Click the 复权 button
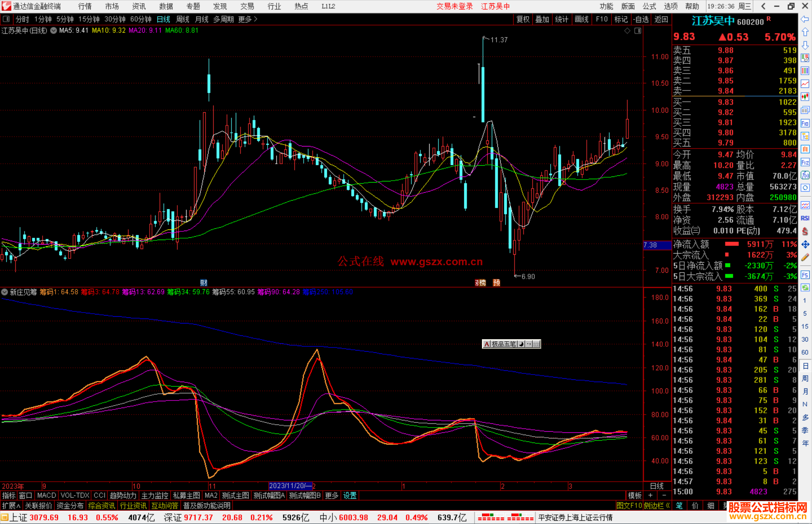The height and width of the screenshot is (524, 812). coord(523,19)
